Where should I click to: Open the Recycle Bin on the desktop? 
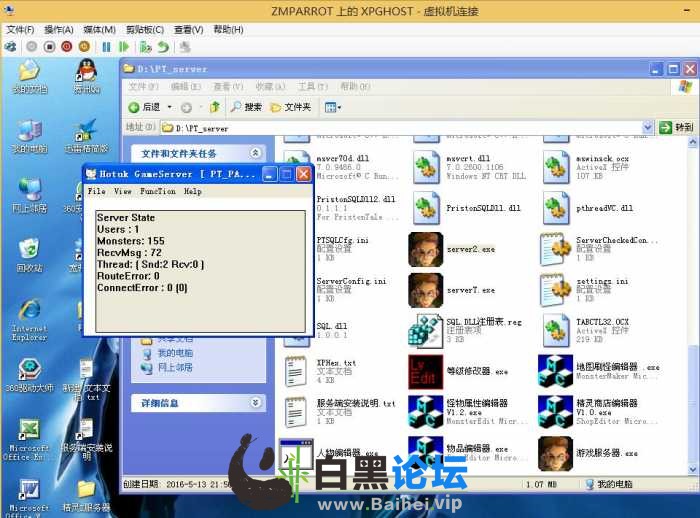[x=29, y=250]
